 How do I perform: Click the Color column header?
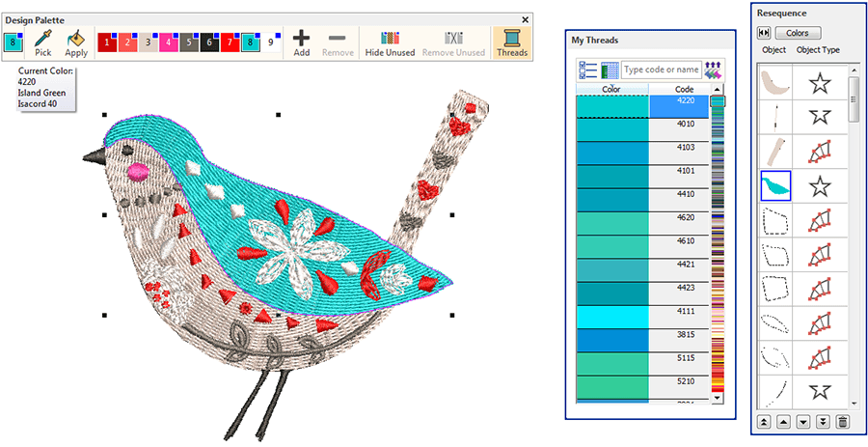(611, 89)
